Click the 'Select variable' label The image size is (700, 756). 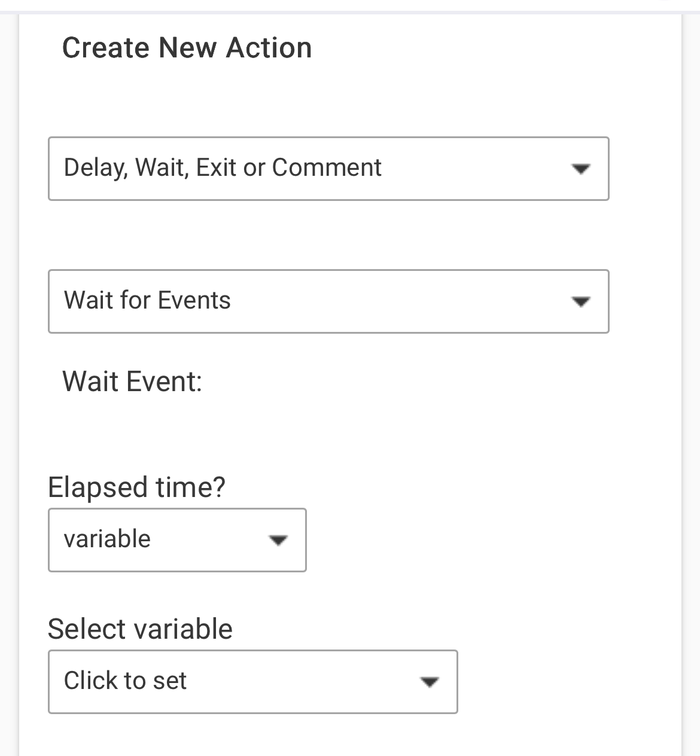click(x=140, y=629)
